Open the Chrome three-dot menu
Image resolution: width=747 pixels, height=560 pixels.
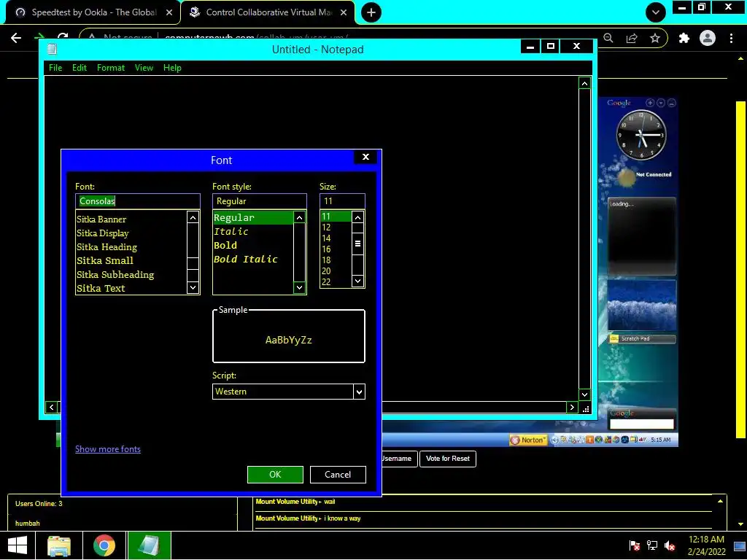[731, 38]
